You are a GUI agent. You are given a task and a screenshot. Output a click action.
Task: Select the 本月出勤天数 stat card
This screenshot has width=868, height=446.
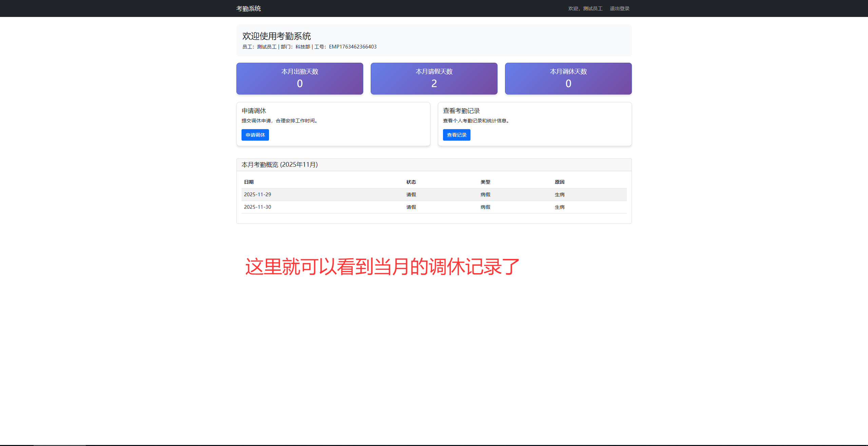(300, 78)
